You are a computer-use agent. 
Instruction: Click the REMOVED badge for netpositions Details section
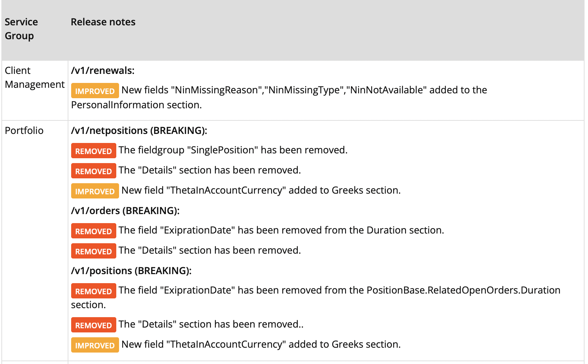[x=93, y=171]
